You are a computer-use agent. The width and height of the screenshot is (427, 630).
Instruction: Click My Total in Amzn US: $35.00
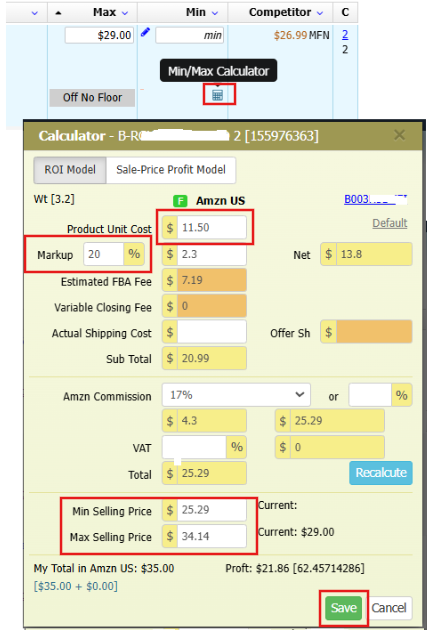point(104,568)
